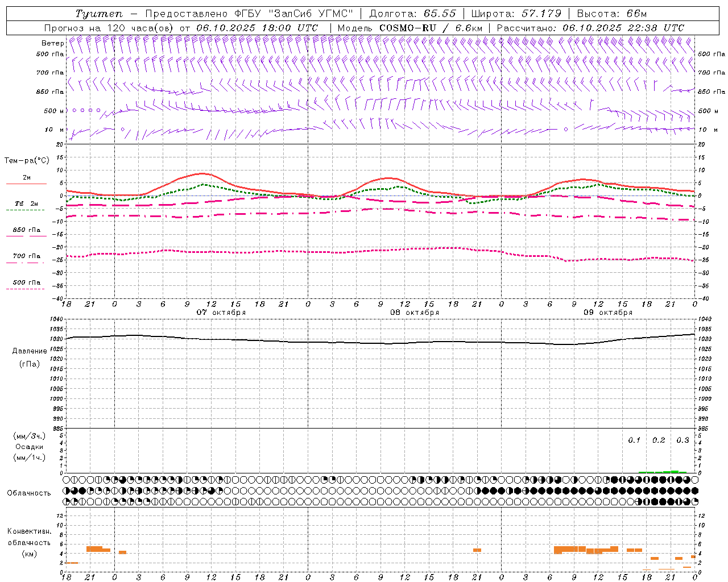
Task: Click the 09 октября date label
Action: [x=608, y=313]
